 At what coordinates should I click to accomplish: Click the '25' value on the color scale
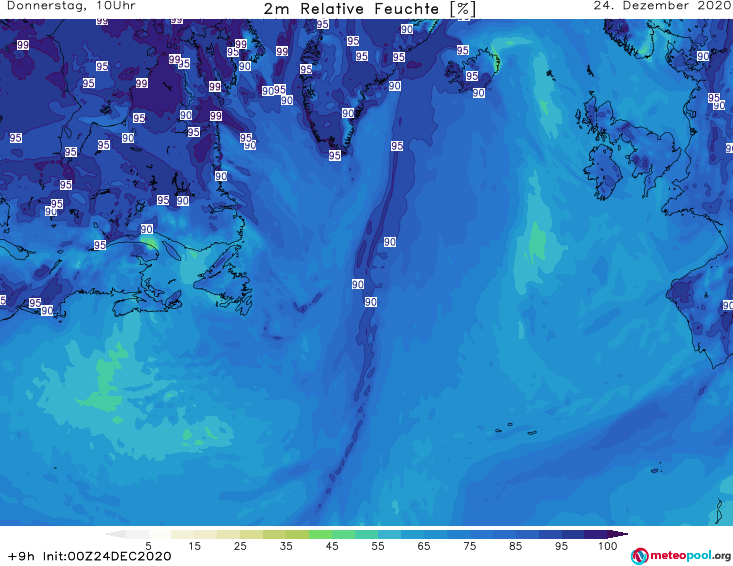coord(240,546)
